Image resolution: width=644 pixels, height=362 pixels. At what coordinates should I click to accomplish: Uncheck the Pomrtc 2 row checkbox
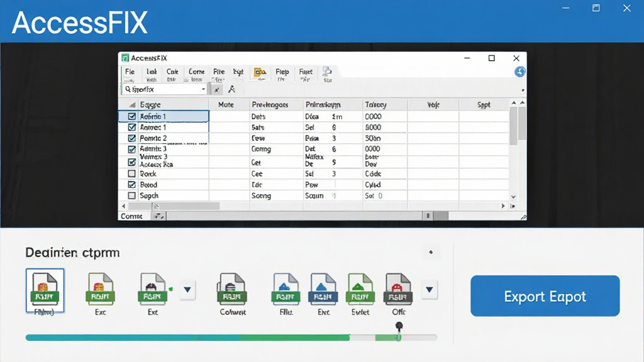132,138
